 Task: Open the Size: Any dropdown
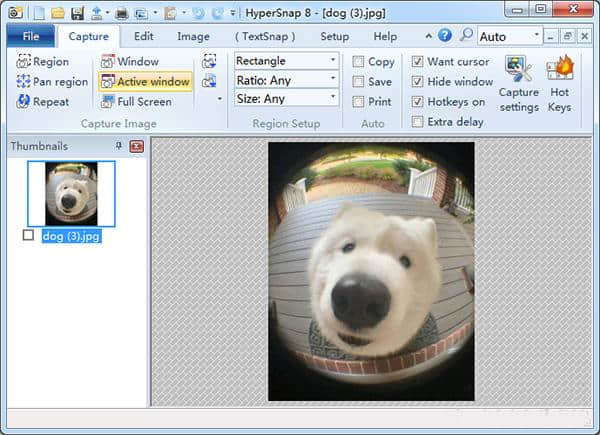click(285, 99)
